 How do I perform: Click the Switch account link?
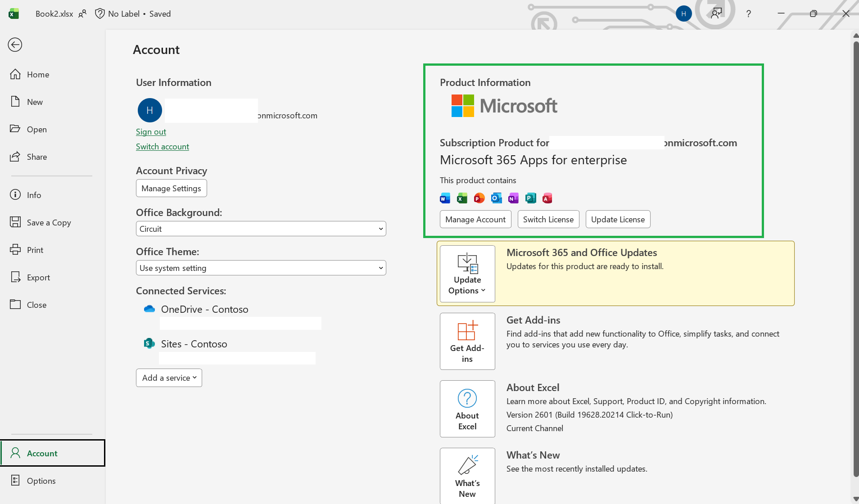(x=163, y=147)
